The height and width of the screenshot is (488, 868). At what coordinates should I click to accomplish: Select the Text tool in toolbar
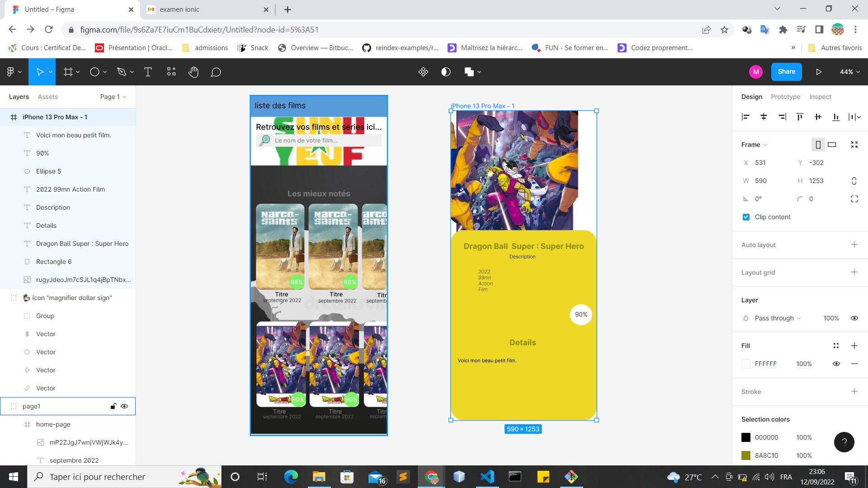pos(148,72)
